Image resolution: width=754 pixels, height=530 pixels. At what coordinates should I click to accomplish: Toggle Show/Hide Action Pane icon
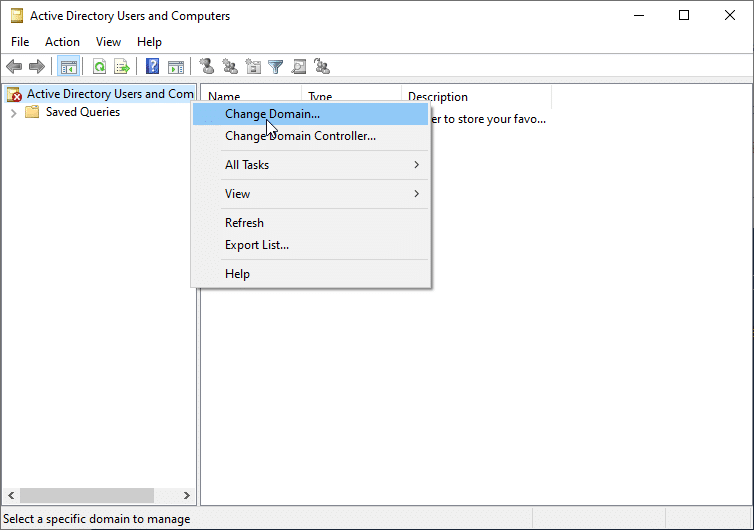(176, 67)
